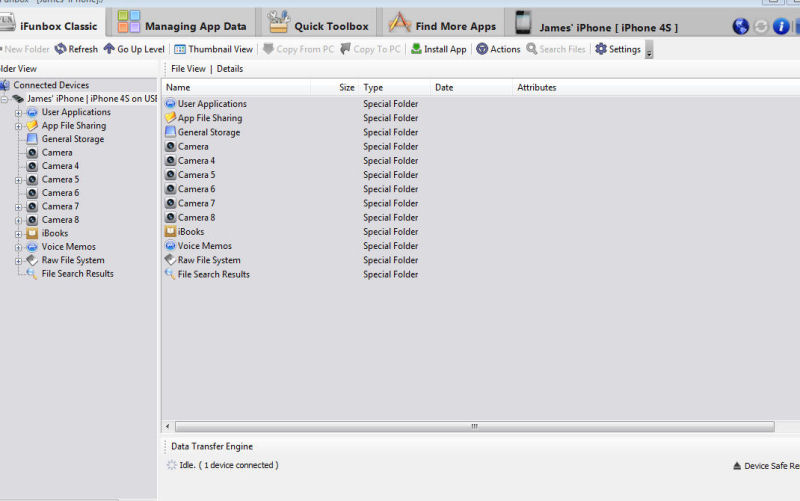
Task: Expand Camera 8 tree node
Action: [x=18, y=220]
